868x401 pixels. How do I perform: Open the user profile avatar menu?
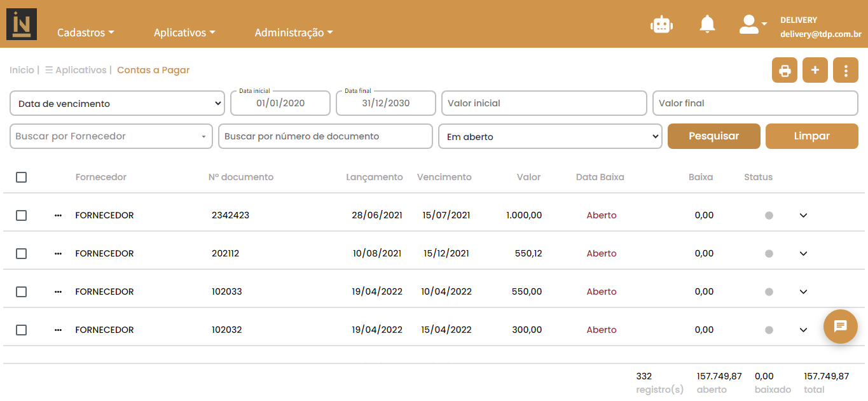pyautogui.click(x=753, y=24)
